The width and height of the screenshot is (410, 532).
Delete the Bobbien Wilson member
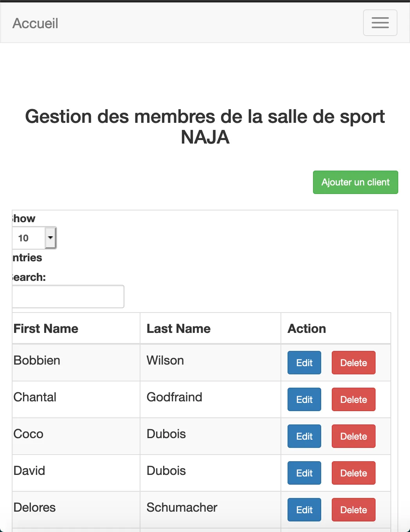click(x=353, y=363)
